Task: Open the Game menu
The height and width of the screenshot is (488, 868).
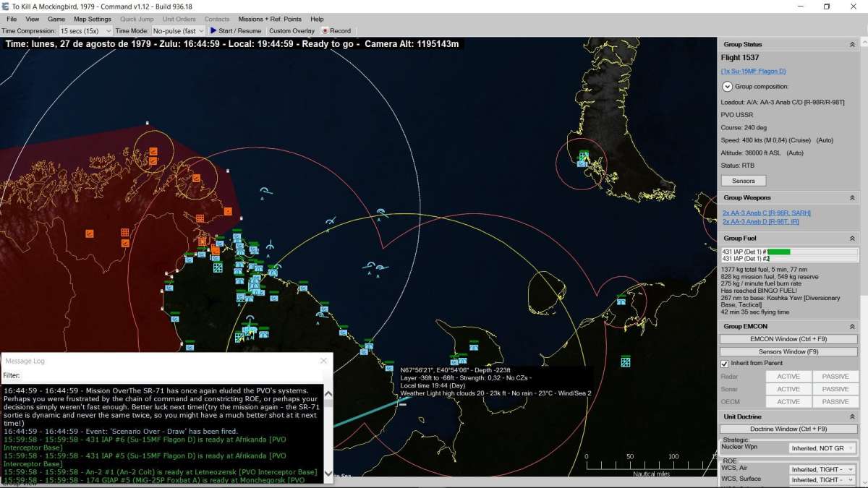Action: point(56,19)
